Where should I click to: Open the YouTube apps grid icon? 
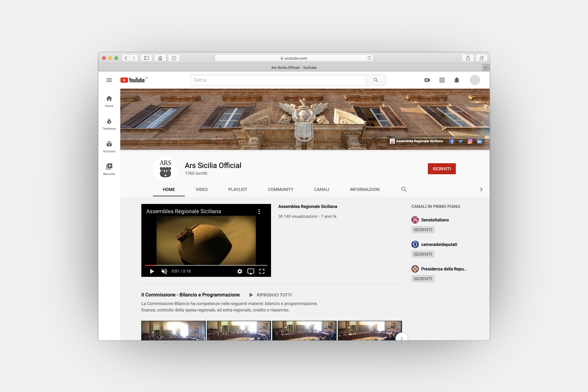(442, 80)
